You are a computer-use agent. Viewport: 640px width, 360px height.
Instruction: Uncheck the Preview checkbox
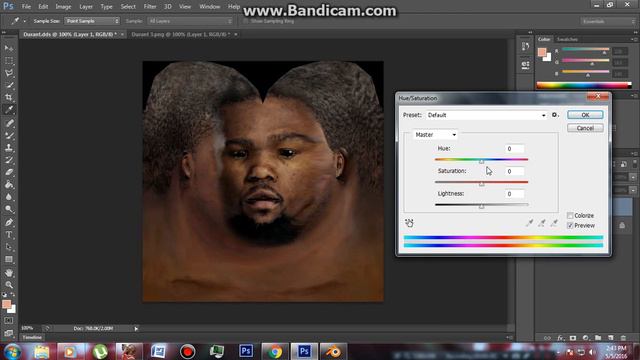point(570,226)
